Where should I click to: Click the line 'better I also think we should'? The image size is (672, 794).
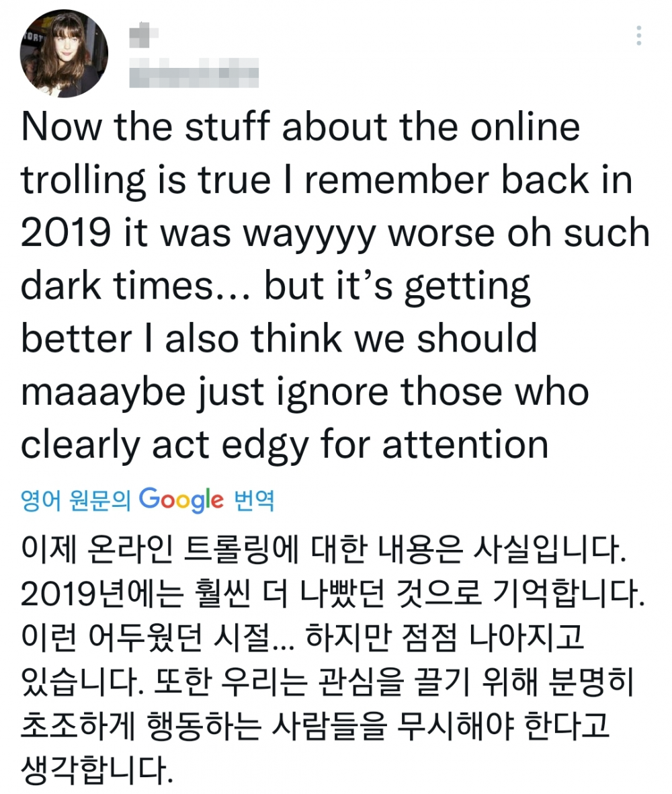[x=279, y=338]
